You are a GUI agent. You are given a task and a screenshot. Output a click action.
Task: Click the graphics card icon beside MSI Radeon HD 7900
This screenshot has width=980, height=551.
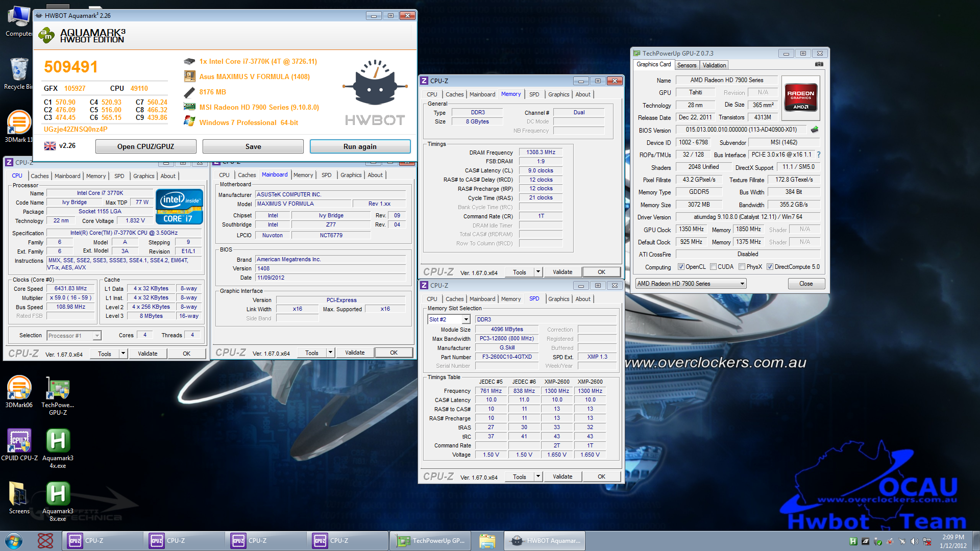(189, 107)
